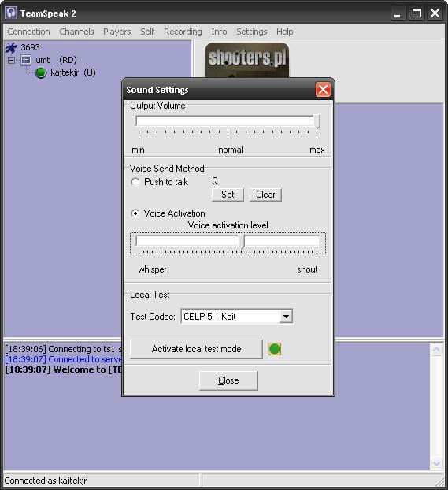
Task: Open the Info menu
Action: (x=219, y=32)
